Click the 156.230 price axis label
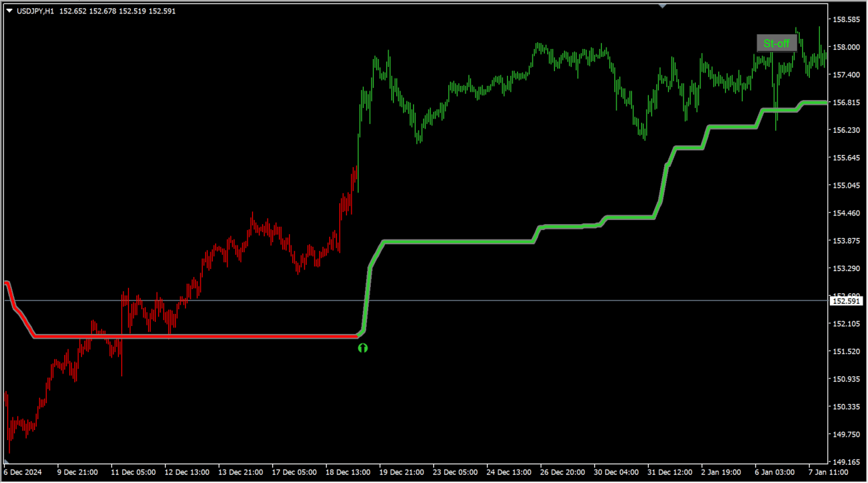Screen dimensions: 868x483 point(846,130)
